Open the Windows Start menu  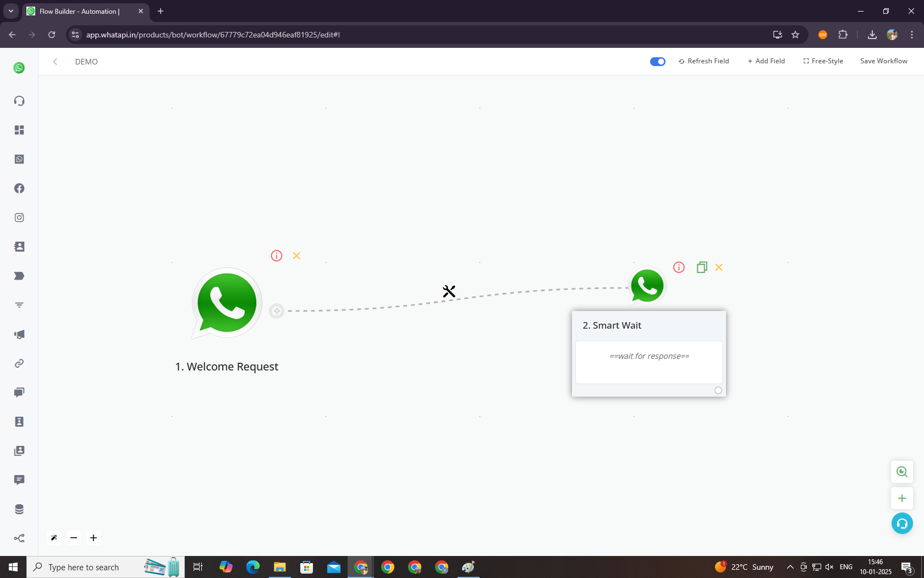click(13, 567)
